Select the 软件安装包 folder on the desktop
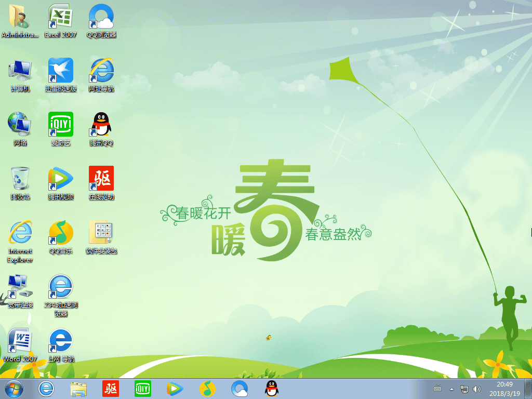This screenshot has width=532, height=399. pyautogui.click(x=101, y=237)
